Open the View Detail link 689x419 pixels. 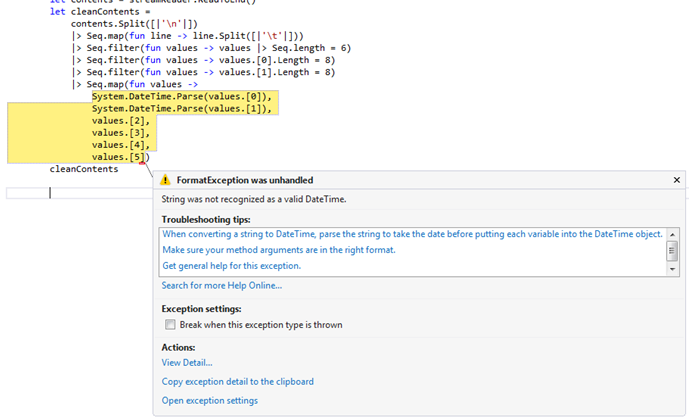tap(187, 362)
